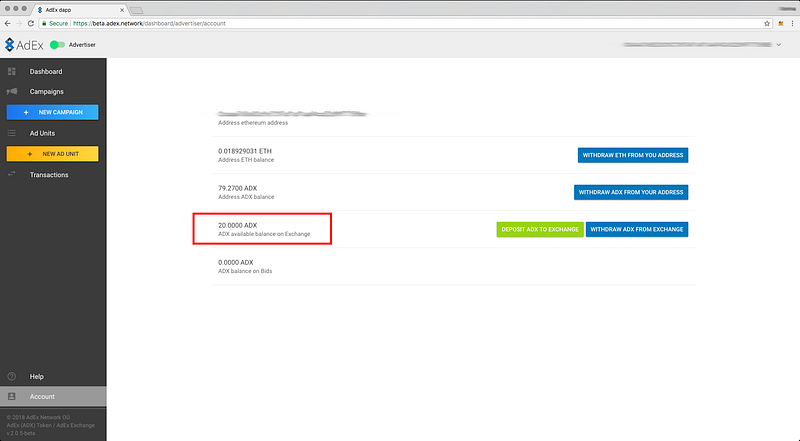The width and height of the screenshot is (800, 441).
Task: Click the 20.0000 ADX exchange balance
Action: (238, 225)
